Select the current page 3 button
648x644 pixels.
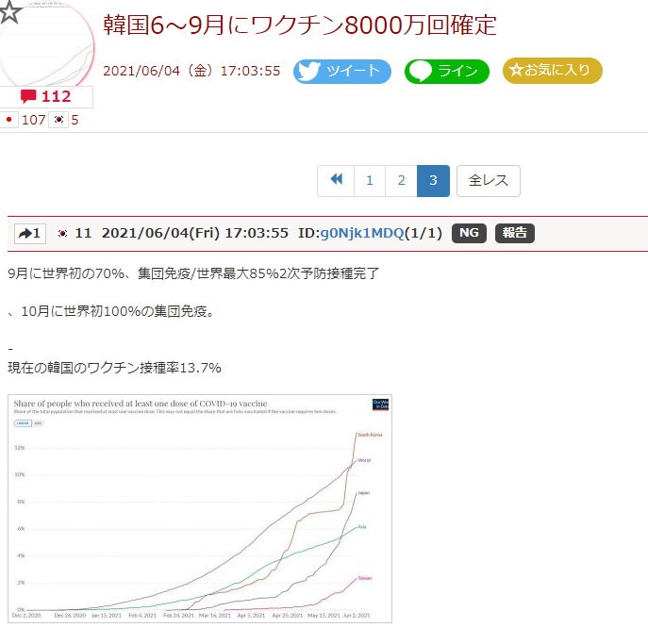(433, 181)
